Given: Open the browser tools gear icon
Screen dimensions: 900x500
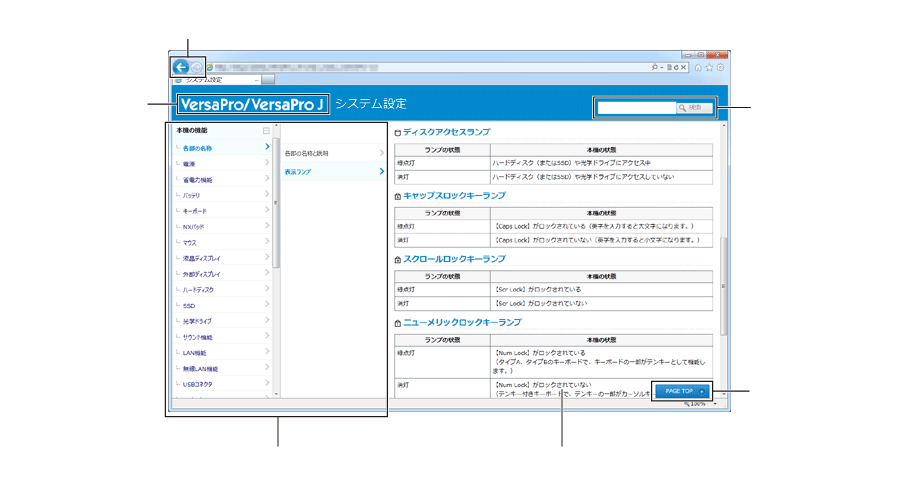Looking at the screenshot, I should click(x=719, y=68).
